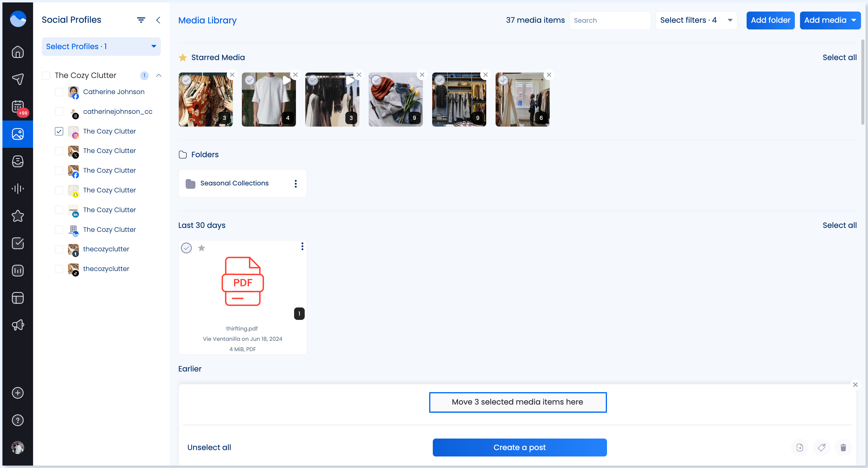Image resolution: width=868 pixels, height=468 pixels.
Task: Open the Inbox chat icon
Action: point(18,161)
